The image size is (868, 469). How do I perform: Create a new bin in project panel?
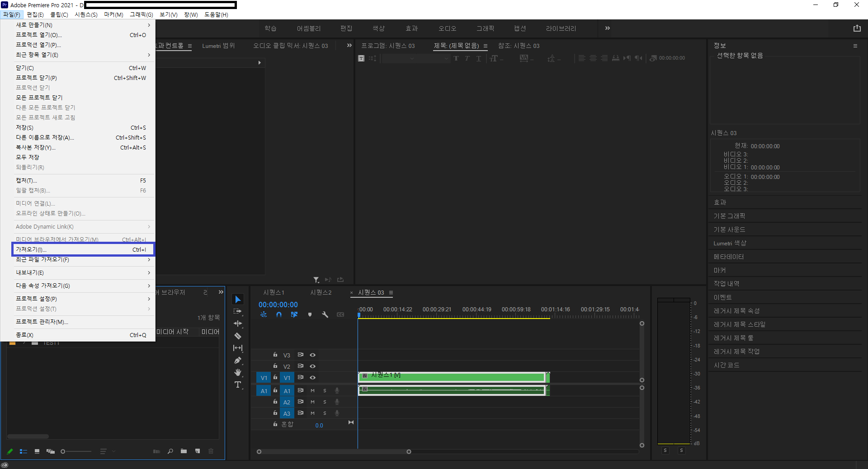[x=184, y=451]
